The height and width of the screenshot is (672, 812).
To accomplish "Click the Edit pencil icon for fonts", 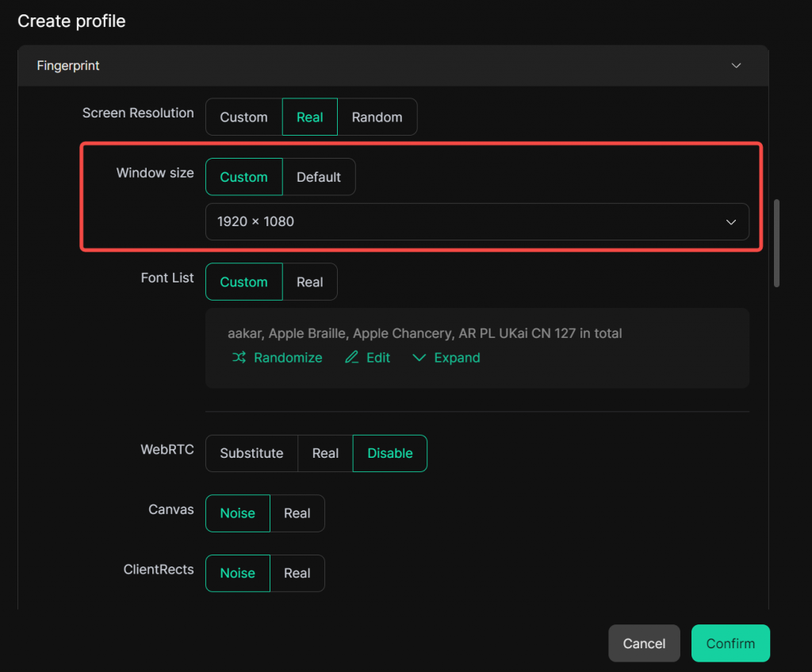I will 352,358.
